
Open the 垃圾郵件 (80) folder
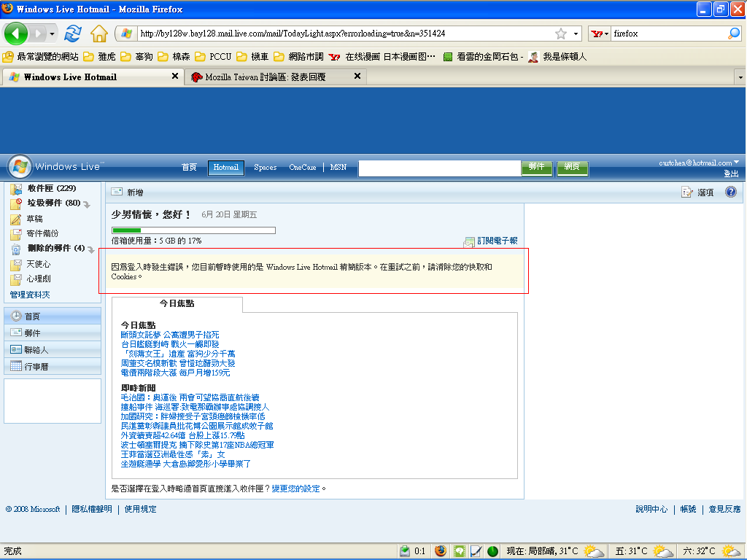(x=54, y=203)
